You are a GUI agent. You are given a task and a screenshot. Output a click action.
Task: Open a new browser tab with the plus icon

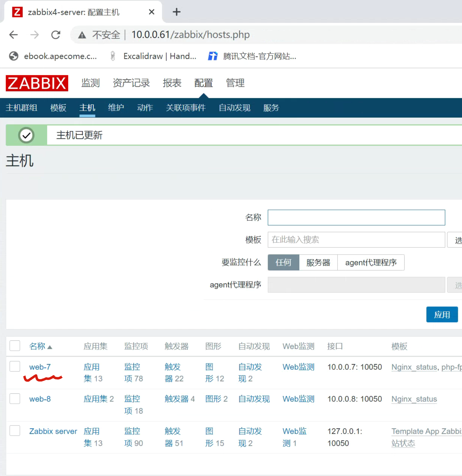click(177, 12)
